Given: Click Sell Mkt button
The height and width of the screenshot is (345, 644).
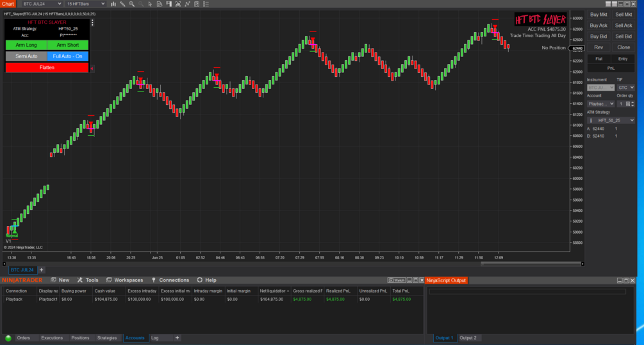Looking at the screenshot, I should tap(623, 15).
